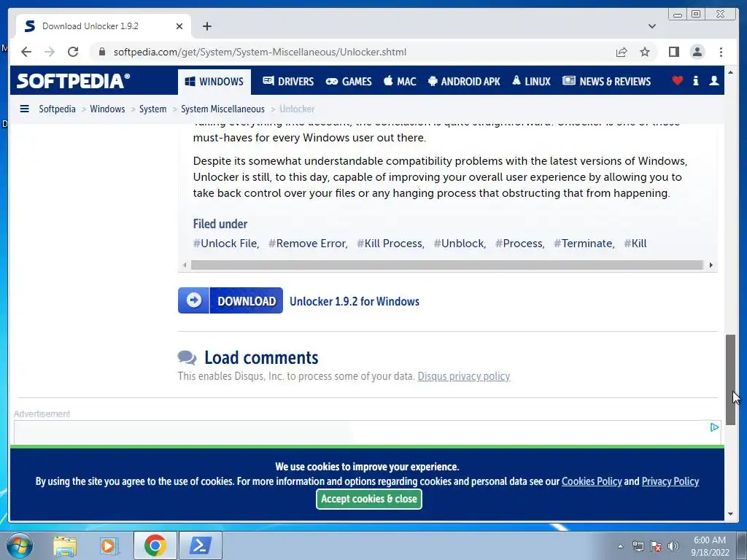Launch Windows Media Player from taskbar
The width and height of the screenshot is (747, 560).
(x=109, y=545)
